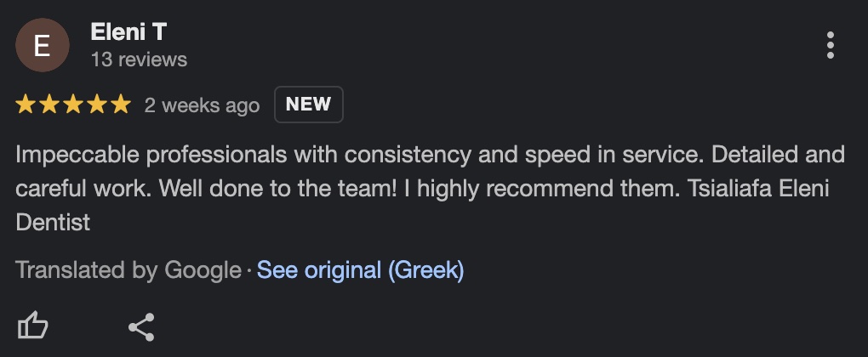Viewport: 868px width, 357px height.
Task: View the reviewer's 13 reviews
Action: click(139, 59)
